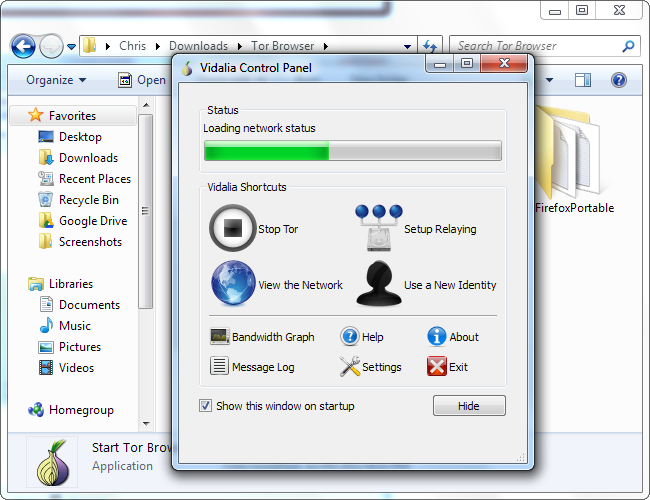Open Vidalia Settings tools icon
Screen dimensions: 650x500
[x=350, y=367]
